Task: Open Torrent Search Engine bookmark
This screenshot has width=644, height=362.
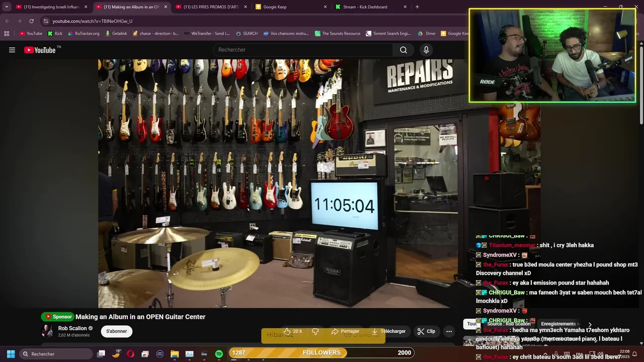Action: [x=388, y=34]
